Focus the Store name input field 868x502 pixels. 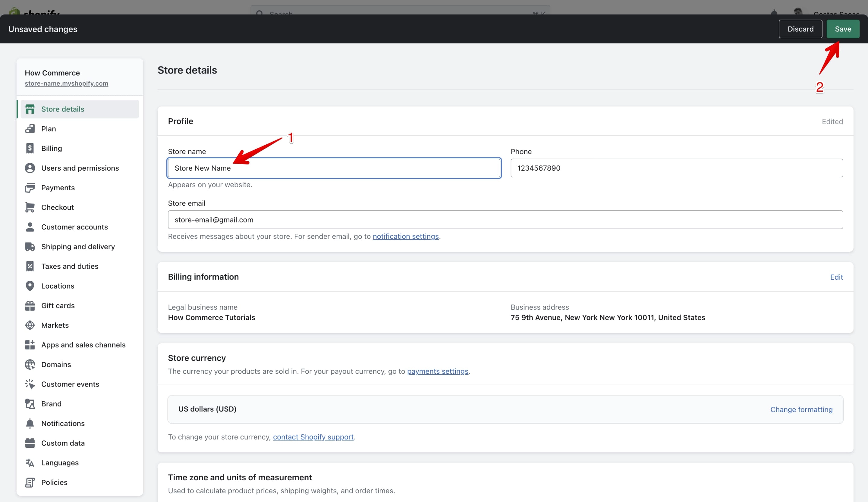coord(334,168)
